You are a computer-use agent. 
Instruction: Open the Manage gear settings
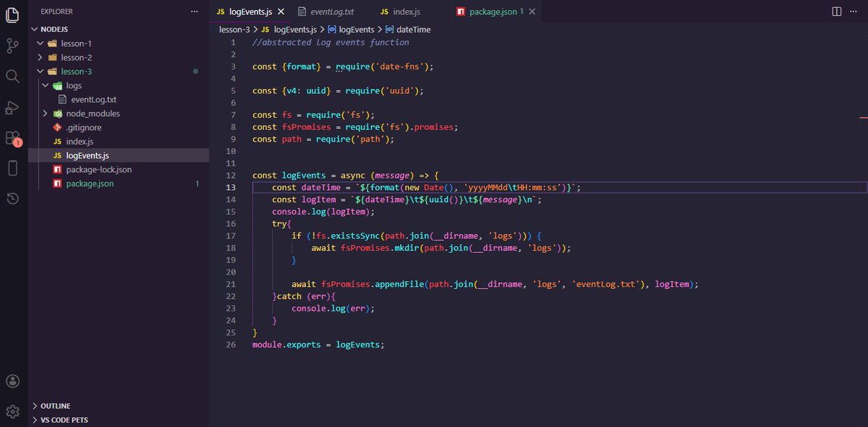(x=12, y=411)
